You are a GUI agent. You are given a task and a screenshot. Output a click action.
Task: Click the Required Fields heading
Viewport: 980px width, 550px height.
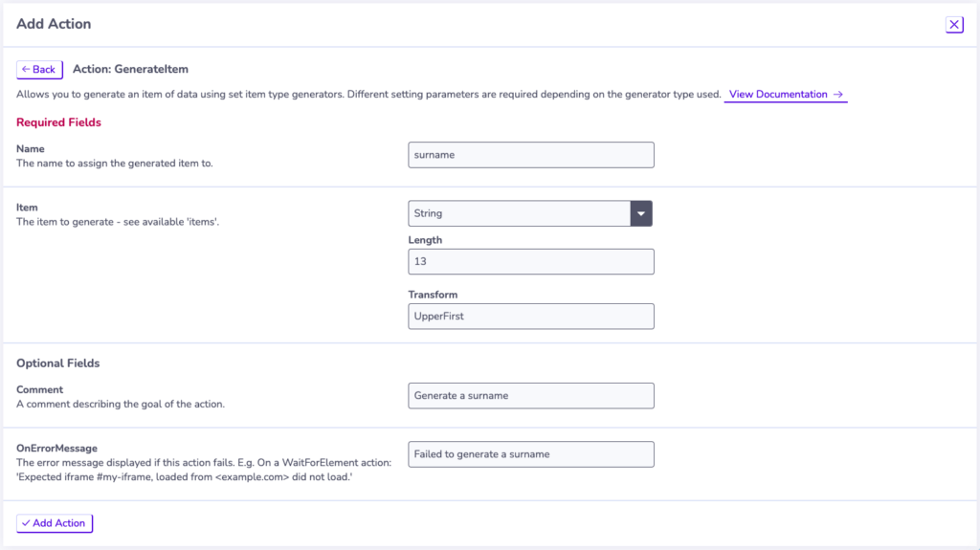click(x=58, y=122)
